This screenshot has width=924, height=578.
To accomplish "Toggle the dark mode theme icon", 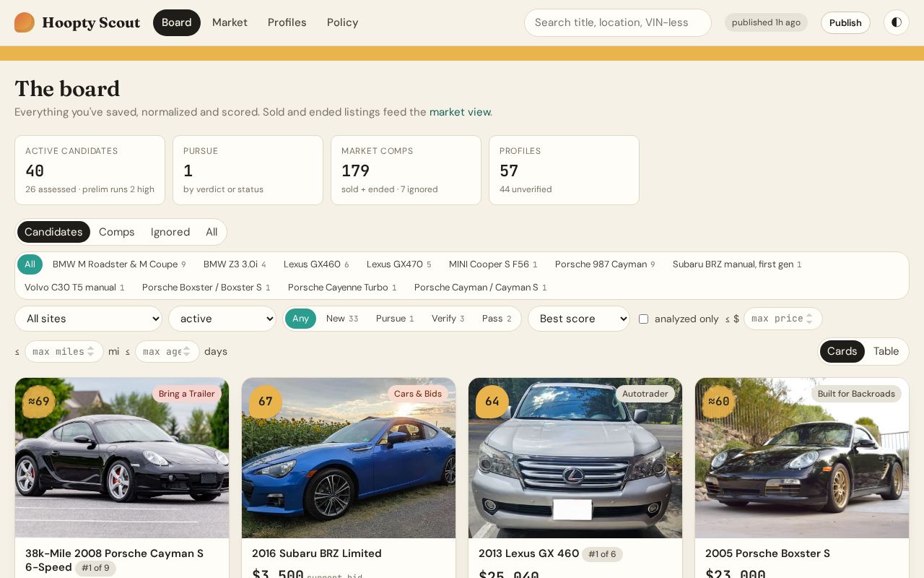I will (897, 22).
